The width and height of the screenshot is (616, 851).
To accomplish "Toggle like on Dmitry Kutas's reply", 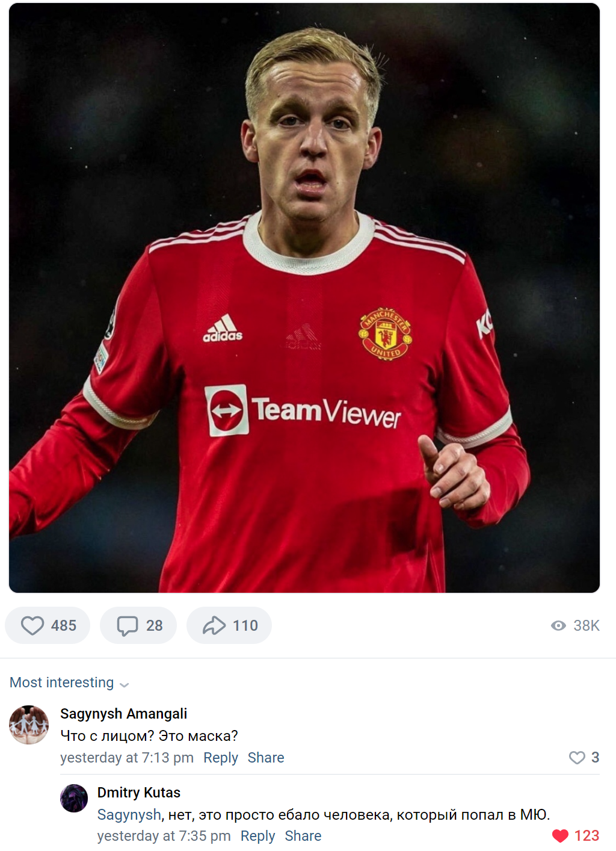I will point(561,836).
